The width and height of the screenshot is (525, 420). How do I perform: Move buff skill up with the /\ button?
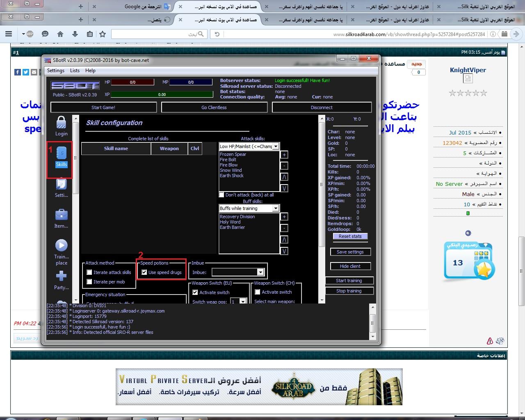pos(284,240)
